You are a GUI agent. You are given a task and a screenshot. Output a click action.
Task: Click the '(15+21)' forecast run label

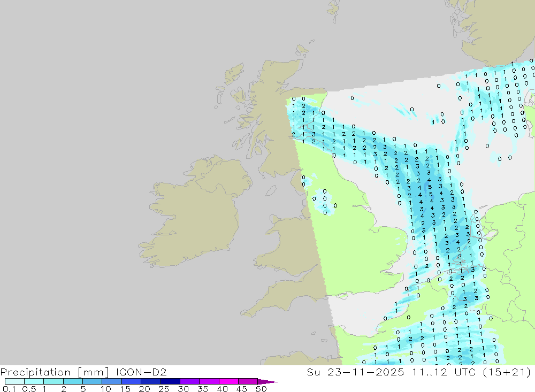[507, 372]
